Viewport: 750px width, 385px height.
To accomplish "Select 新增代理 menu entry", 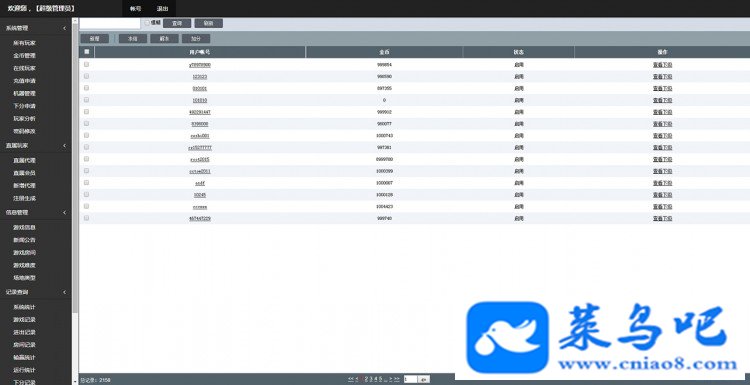I will click(24, 185).
